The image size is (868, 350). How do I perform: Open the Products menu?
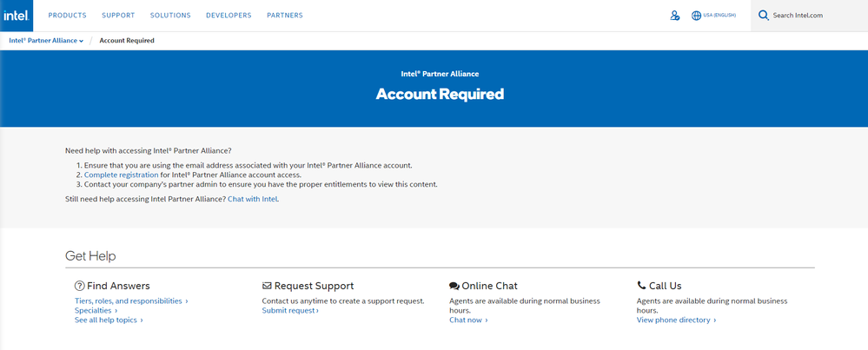pyautogui.click(x=67, y=16)
